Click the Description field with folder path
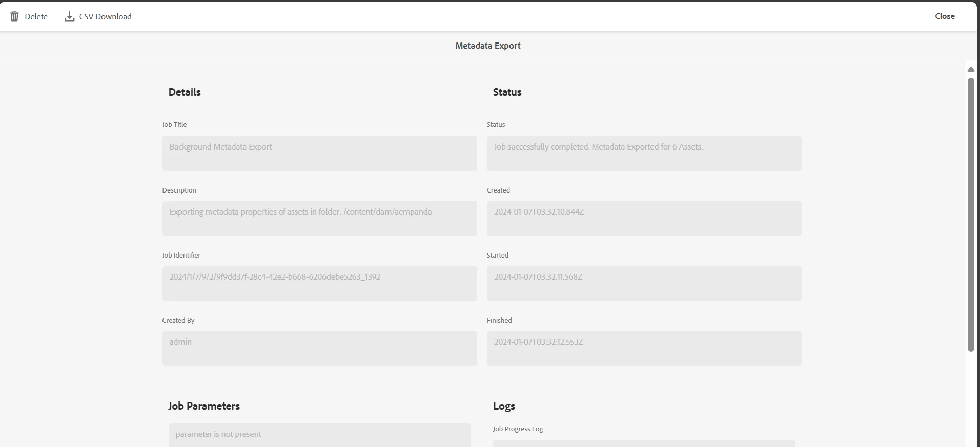The width and height of the screenshot is (980, 447). 319,218
